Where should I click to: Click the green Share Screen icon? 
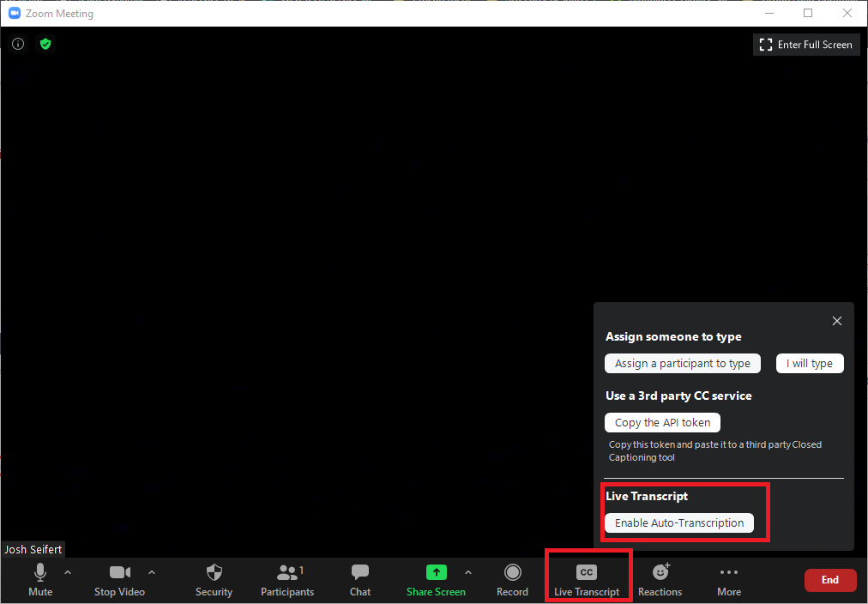click(x=437, y=573)
